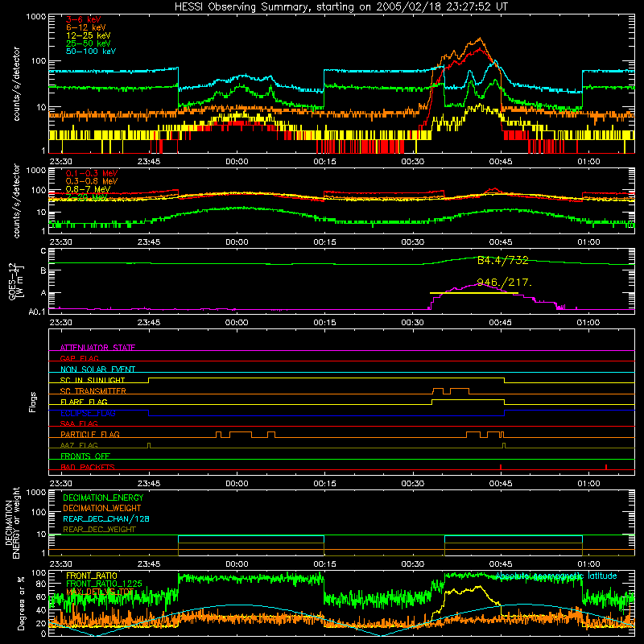Click the B4.4/732 flare annotation
The image size is (644, 644).
[x=502, y=260]
